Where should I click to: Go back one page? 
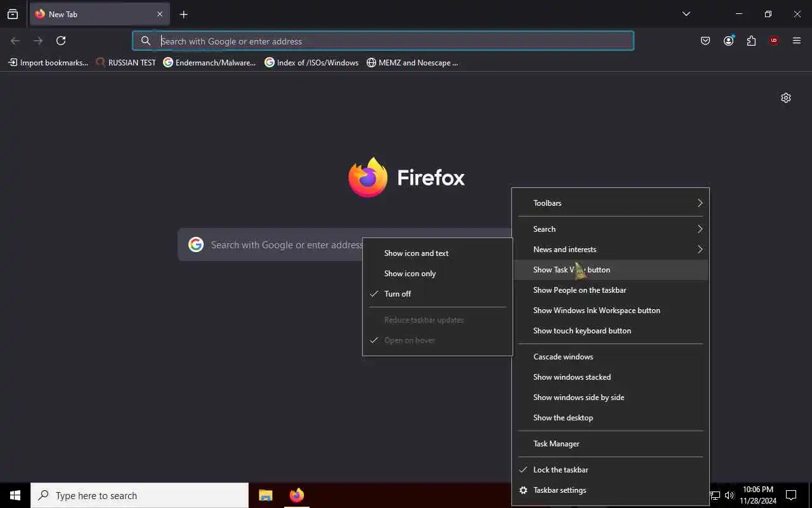[15, 41]
